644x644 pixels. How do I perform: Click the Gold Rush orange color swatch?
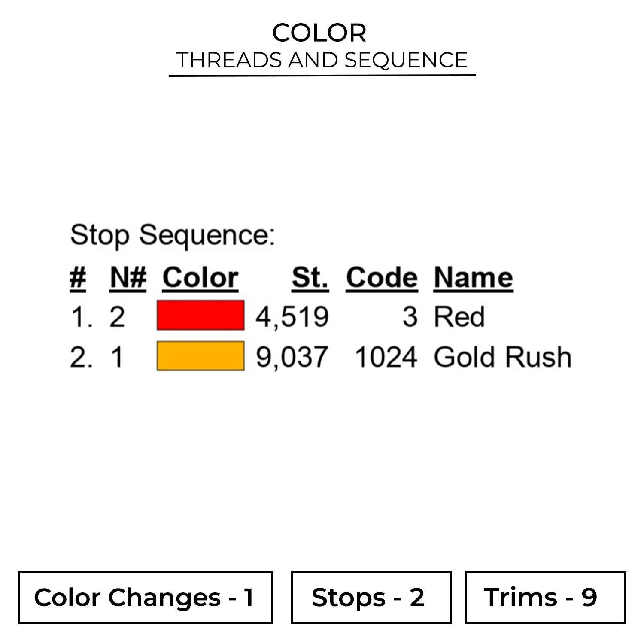click(x=200, y=356)
